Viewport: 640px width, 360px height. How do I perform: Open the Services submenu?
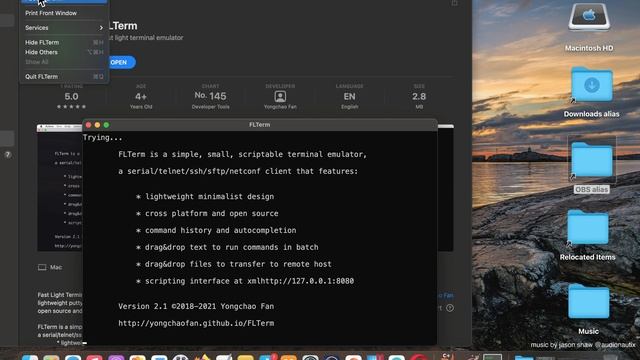(x=64, y=28)
